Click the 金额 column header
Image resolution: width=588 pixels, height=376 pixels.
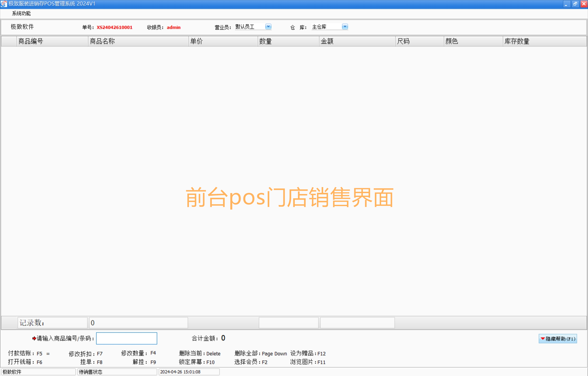click(x=357, y=41)
